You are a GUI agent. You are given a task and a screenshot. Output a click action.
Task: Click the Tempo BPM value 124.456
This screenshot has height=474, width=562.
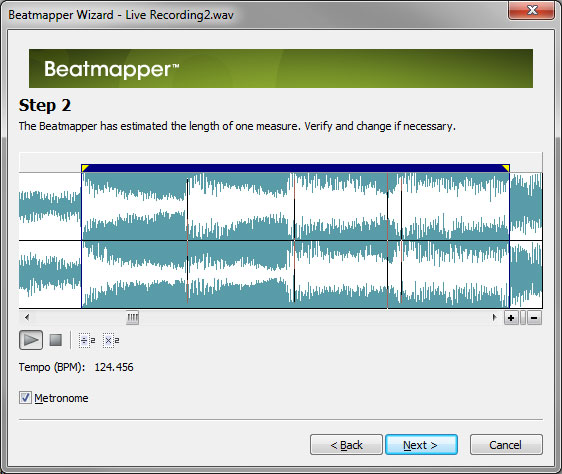(x=114, y=367)
